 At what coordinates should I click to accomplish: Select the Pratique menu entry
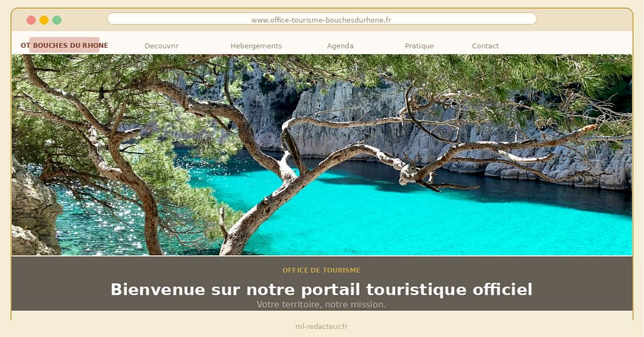[419, 46]
